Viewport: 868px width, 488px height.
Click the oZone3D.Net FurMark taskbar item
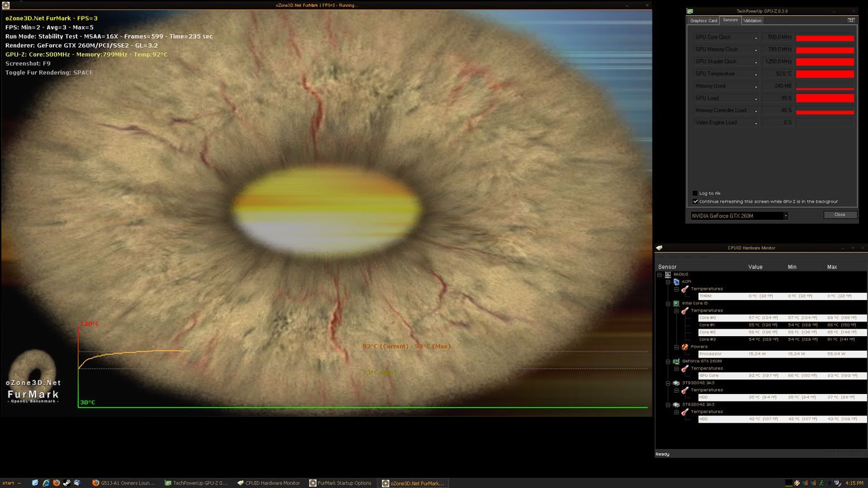pos(414,483)
